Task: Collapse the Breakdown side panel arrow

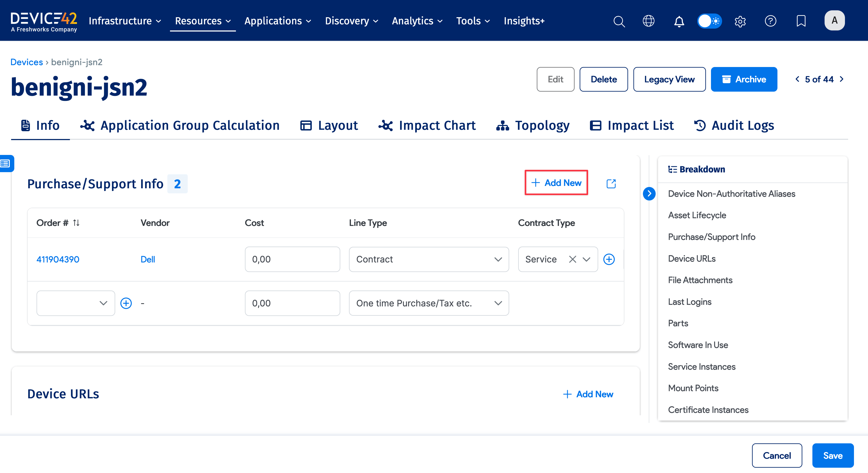Action: [649, 193]
